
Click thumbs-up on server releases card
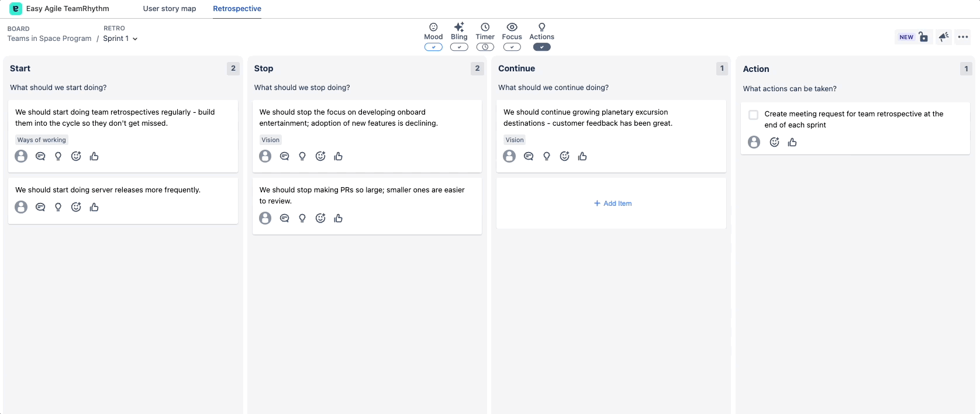point(94,207)
